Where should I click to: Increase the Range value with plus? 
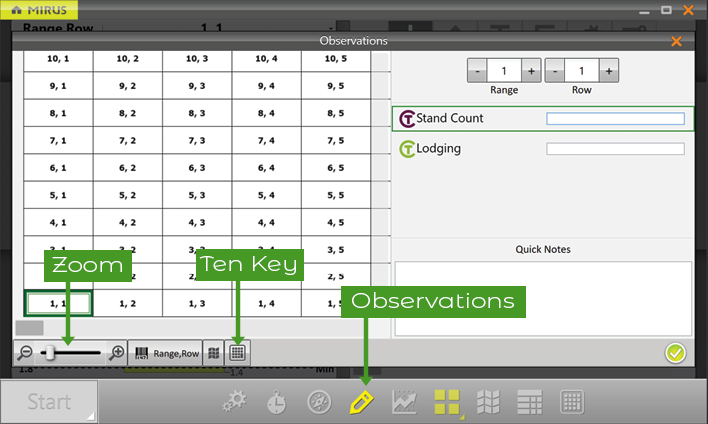click(x=531, y=71)
